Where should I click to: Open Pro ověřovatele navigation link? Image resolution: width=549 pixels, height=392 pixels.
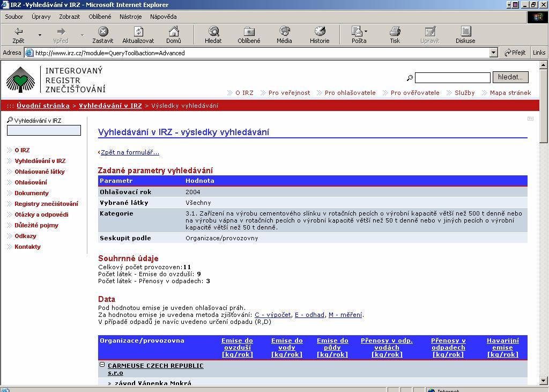tap(415, 93)
